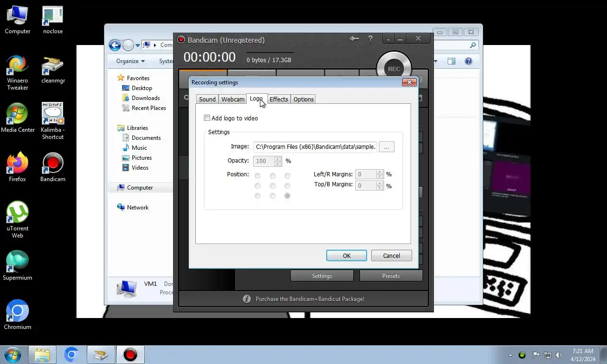
Task: Click the Bandicam taskbar icon
Action: 130,355
